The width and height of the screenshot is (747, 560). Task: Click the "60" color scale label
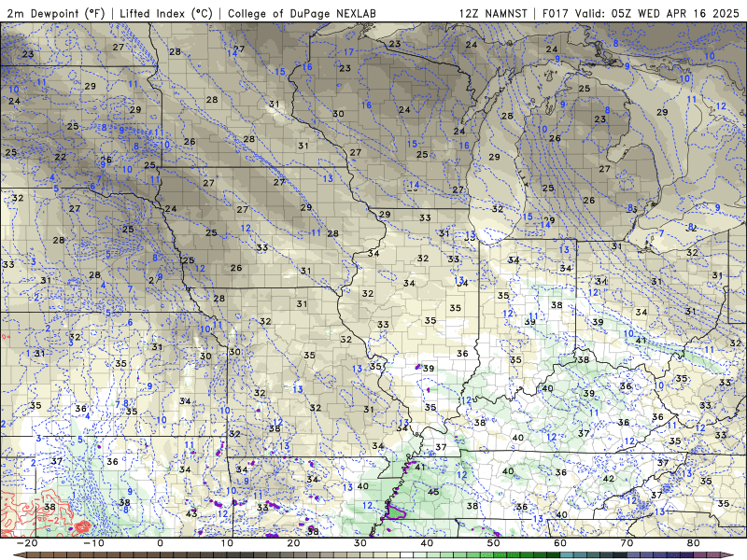pos(560,543)
